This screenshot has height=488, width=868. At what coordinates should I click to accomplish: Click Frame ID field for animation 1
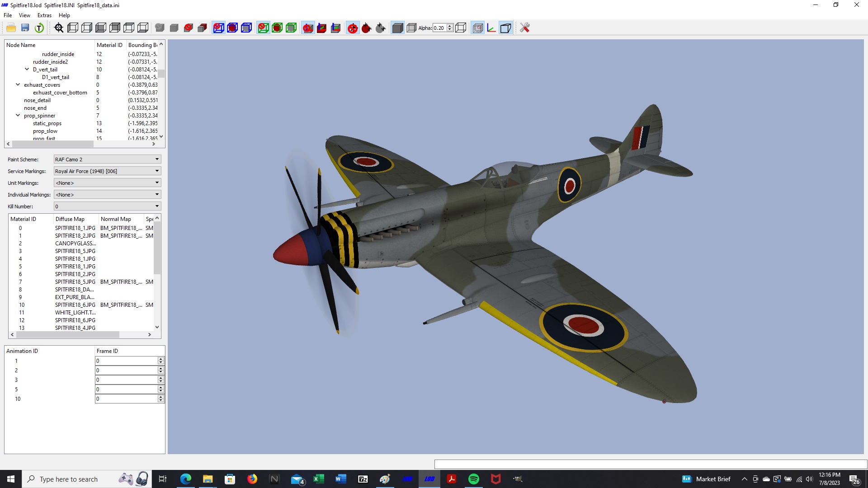coord(126,361)
